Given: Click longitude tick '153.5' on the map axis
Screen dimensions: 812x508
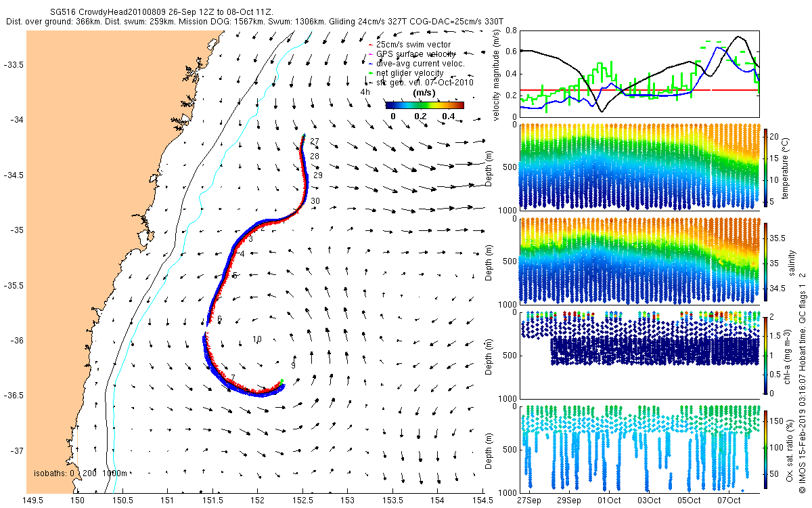Looking at the screenshot, I should pos(393,501).
